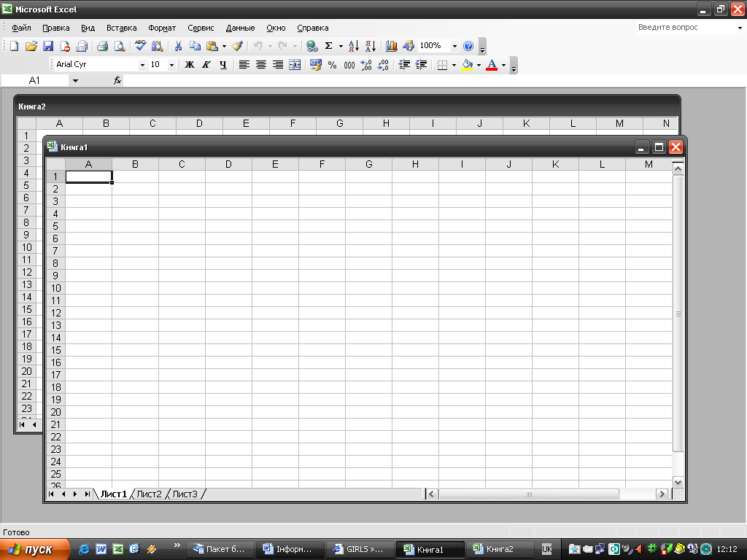
Task: Activate the Format Painter brush
Action: (237, 46)
